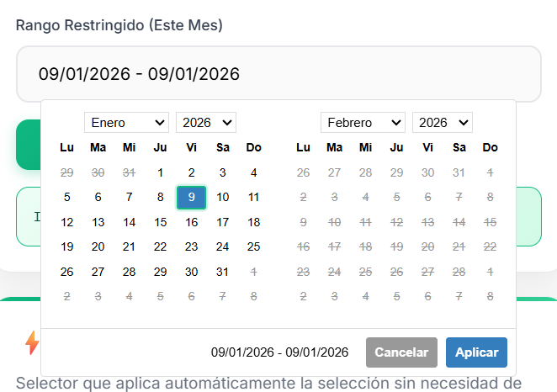This screenshot has height=392, width=557.
Task: Pick day 1 of Enero
Action: pyautogui.click(x=161, y=172)
